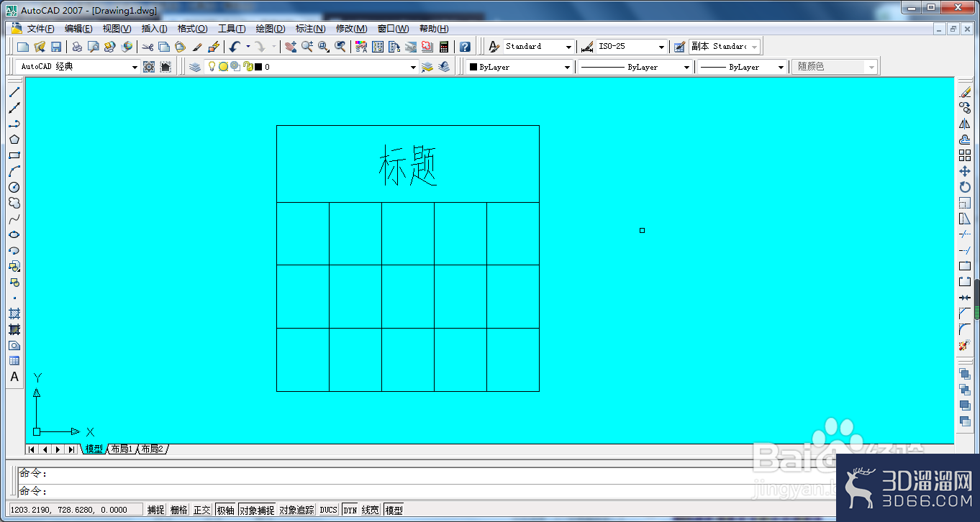Screen dimensions: 980x522
Task: Open the ByLayer linetype dropdown
Action: [x=635, y=67]
